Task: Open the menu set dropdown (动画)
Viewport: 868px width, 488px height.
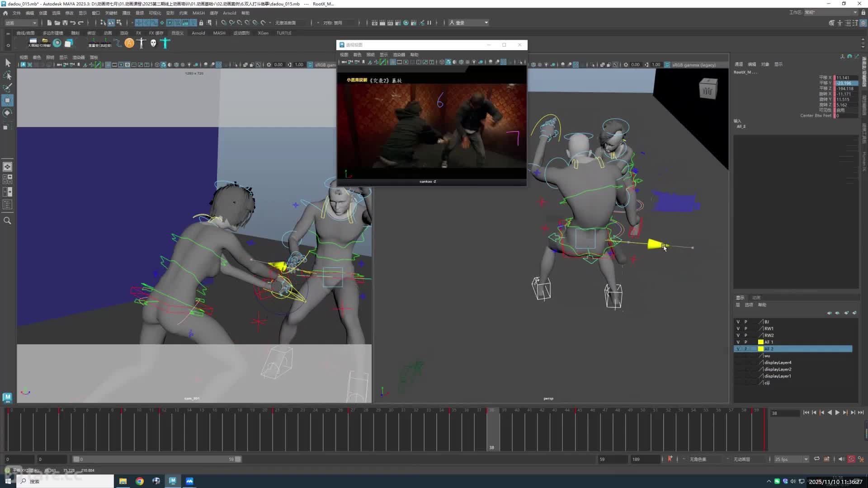Action: [x=21, y=23]
